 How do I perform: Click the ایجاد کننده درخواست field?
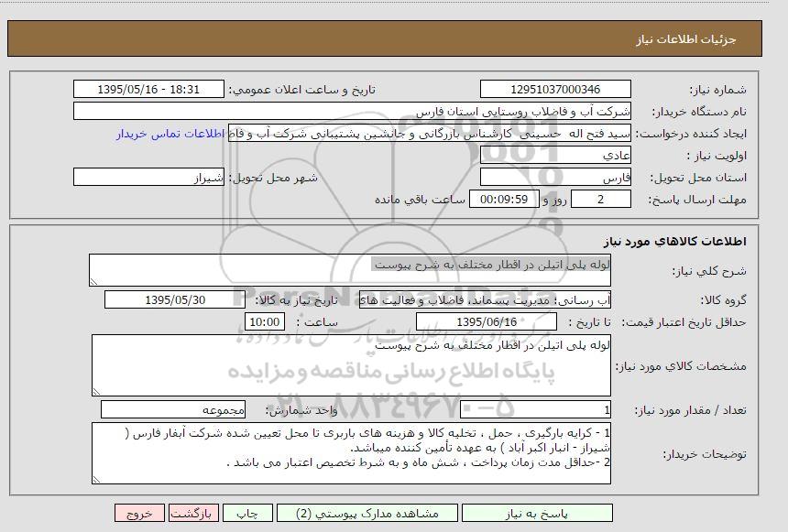pyautogui.click(x=430, y=134)
